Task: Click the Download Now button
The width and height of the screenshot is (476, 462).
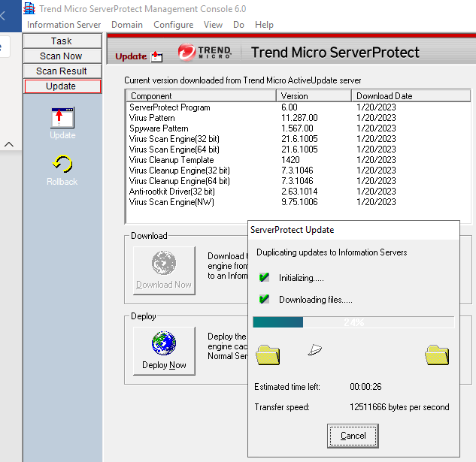Action: (164, 270)
